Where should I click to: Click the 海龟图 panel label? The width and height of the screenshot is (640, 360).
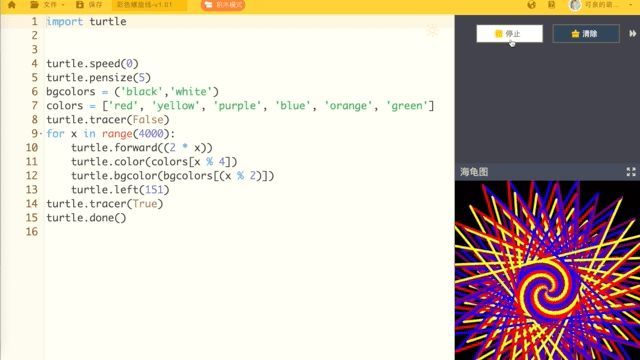pos(474,172)
